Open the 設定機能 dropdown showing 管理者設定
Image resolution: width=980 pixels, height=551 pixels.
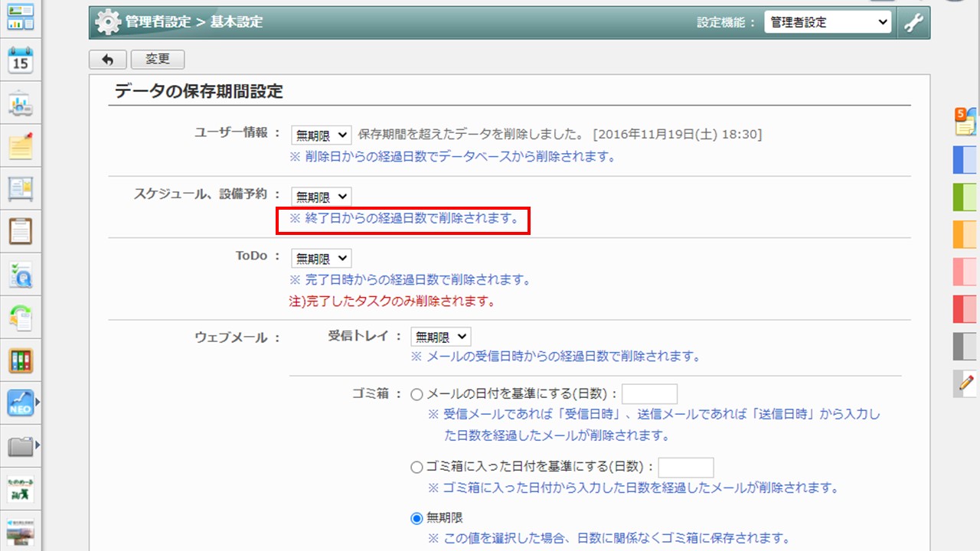point(828,22)
